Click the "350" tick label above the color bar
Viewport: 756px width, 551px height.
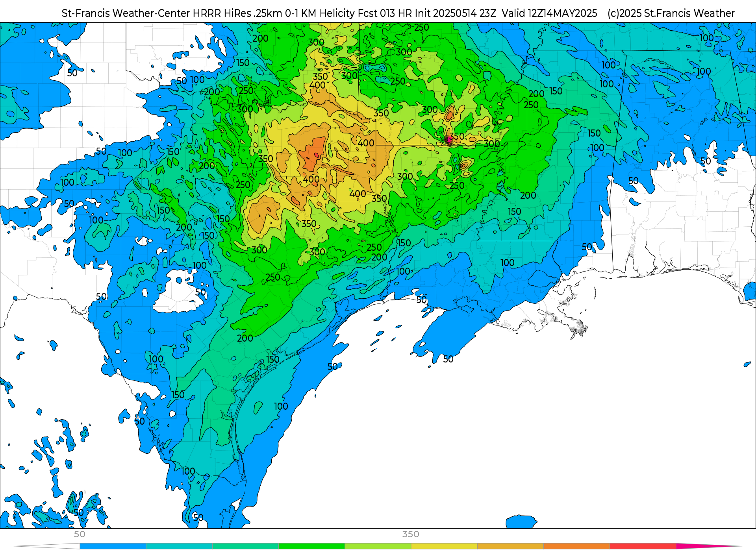point(411,534)
